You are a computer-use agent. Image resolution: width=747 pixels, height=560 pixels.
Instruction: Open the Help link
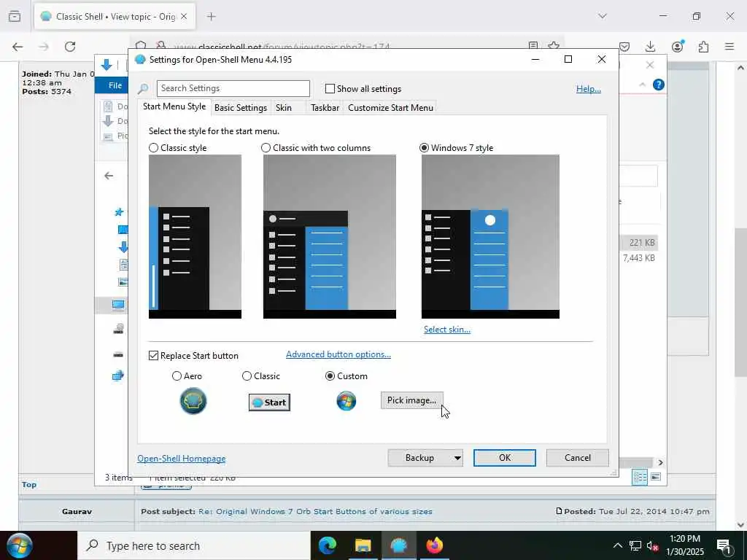point(589,89)
